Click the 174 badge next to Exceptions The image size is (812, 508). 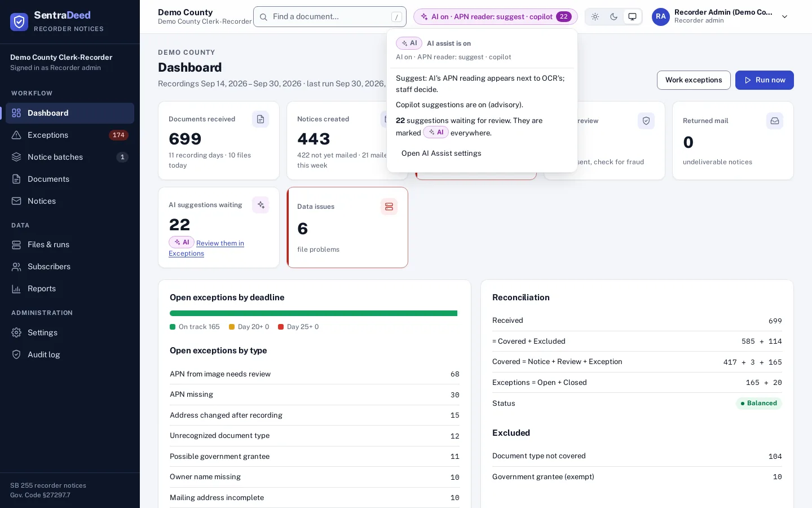pos(118,135)
